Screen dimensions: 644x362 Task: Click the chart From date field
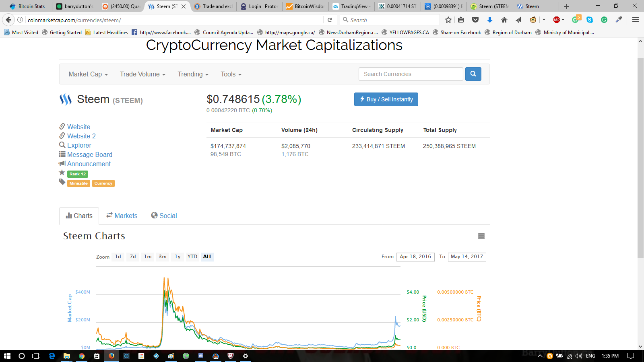415,257
